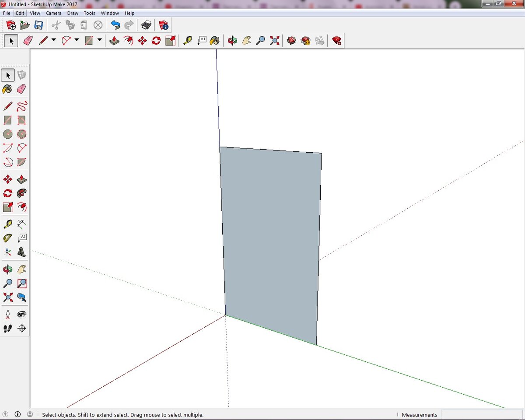The width and height of the screenshot is (525, 420).
Task: Click the geo-location status bar icon
Action: [6, 414]
